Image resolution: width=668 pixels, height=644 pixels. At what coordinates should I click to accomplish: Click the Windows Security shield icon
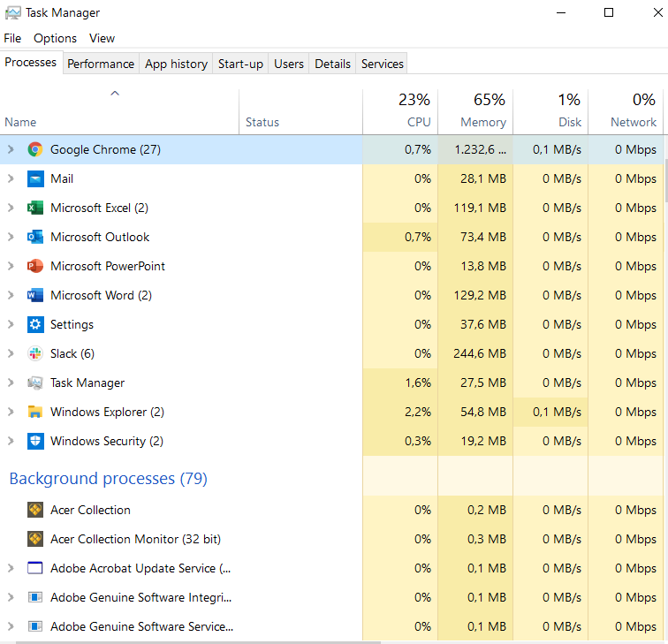[35, 442]
